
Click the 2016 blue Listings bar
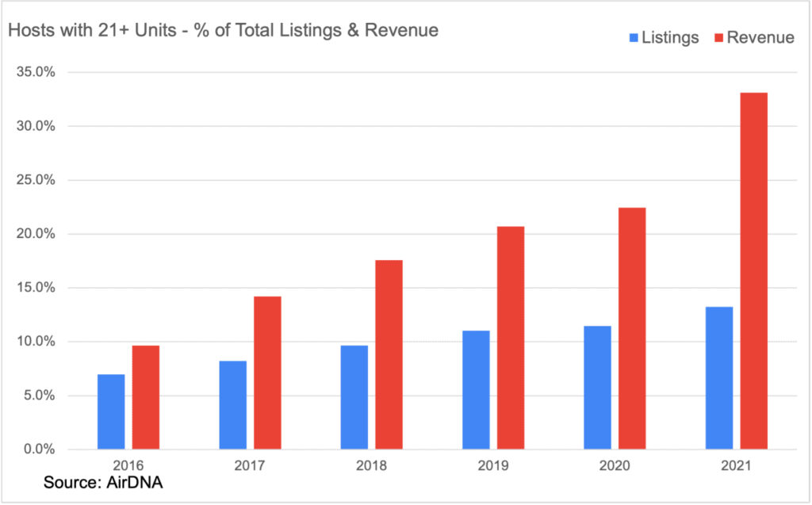111,411
